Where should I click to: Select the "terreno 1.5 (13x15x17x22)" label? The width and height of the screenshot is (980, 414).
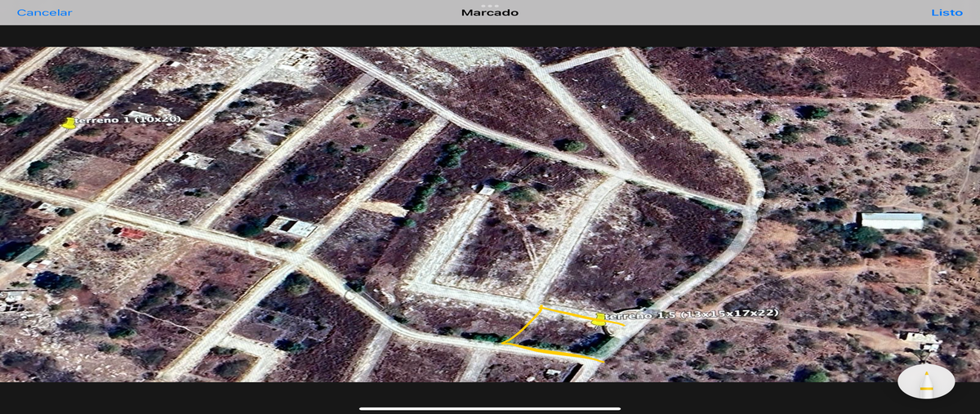coord(694,314)
